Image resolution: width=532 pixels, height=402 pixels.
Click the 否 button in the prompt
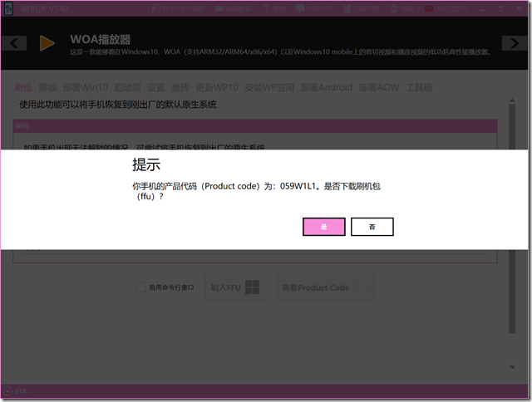click(x=372, y=227)
